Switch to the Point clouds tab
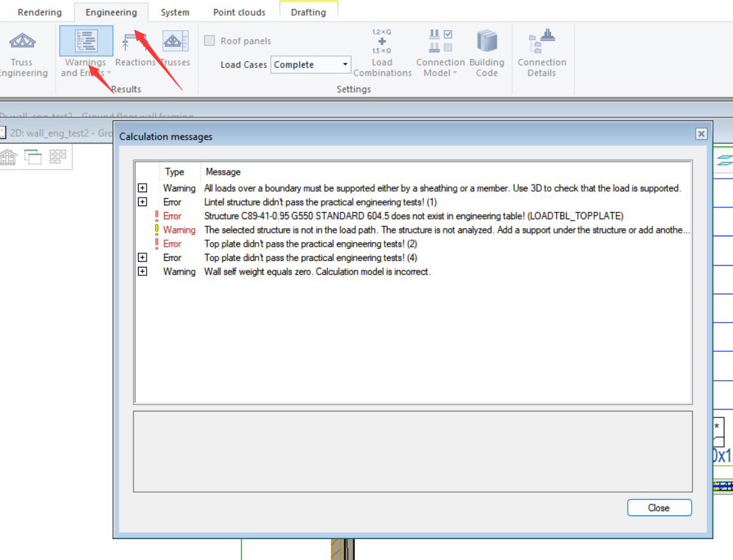The height and width of the screenshot is (560, 733). click(x=240, y=12)
